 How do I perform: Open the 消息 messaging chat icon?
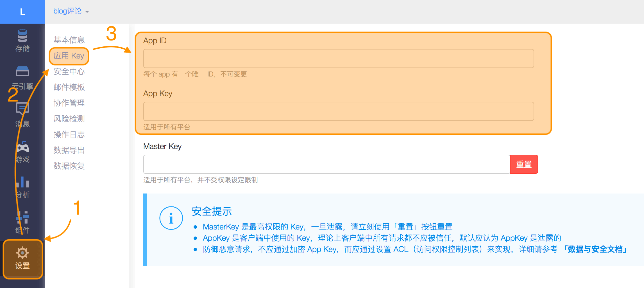[x=22, y=109]
